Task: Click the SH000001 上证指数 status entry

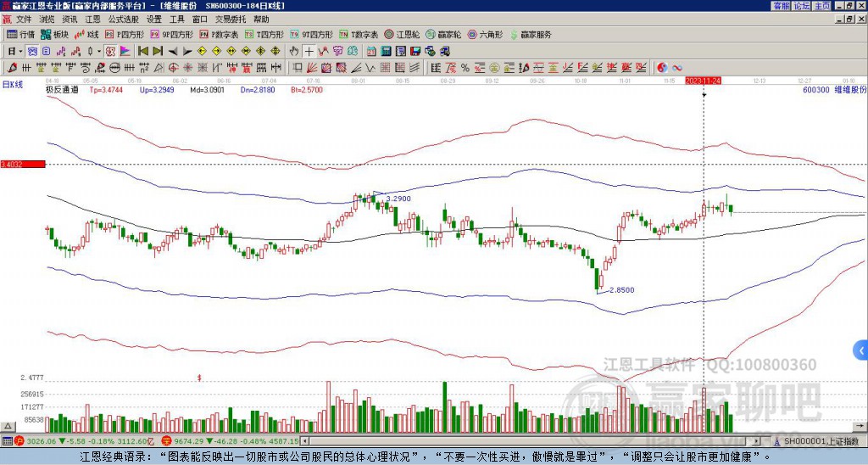Action: (x=820, y=441)
